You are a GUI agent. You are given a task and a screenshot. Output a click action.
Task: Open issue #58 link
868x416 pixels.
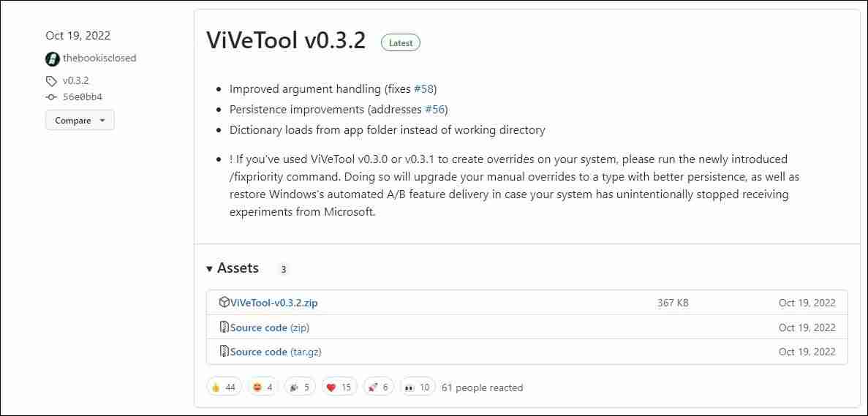424,89
